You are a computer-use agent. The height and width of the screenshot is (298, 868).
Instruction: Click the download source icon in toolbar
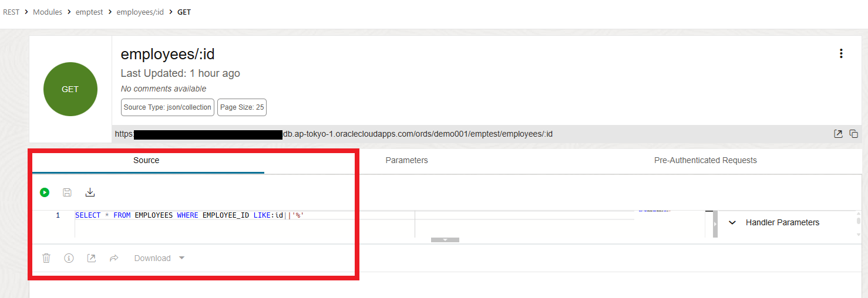pyautogui.click(x=90, y=192)
